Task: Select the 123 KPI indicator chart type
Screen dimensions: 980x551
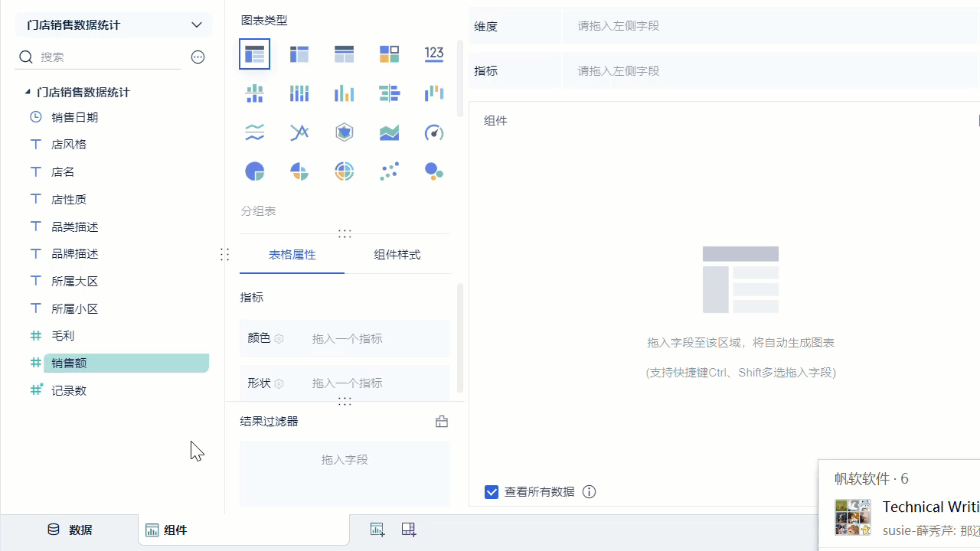Action: tap(433, 54)
